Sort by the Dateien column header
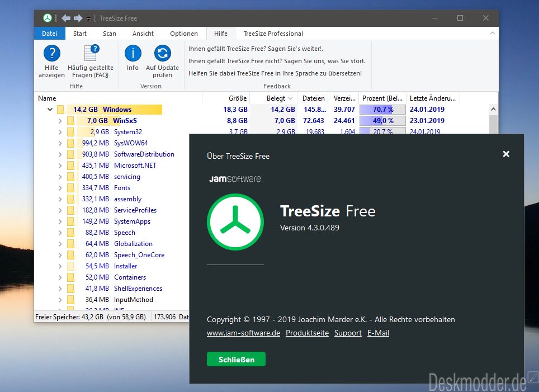 pos(313,98)
